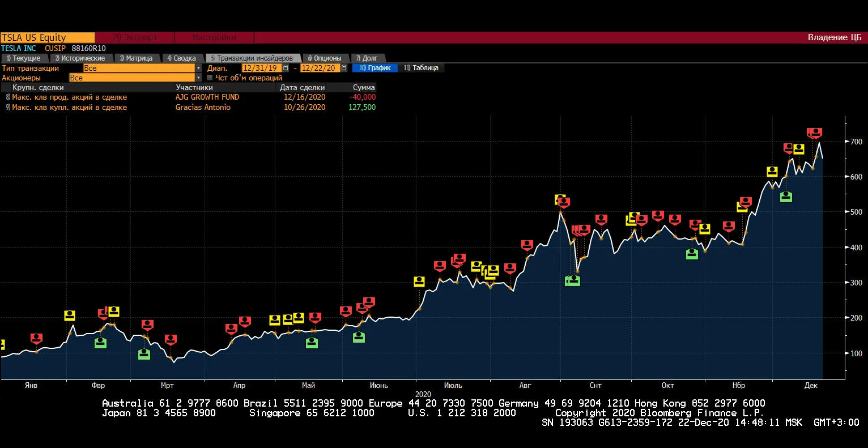Open the Опционы tab
Image resolution: width=868 pixels, height=448 pixels.
[x=325, y=58]
